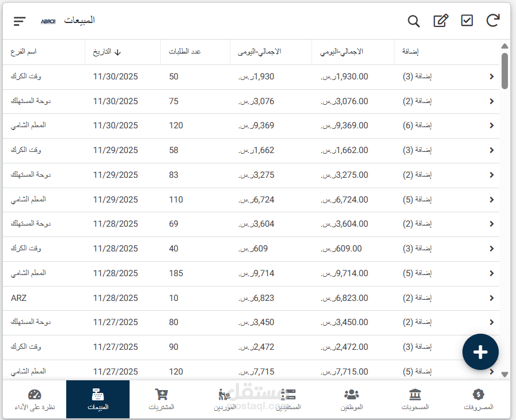The height and width of the screenshot is (420, 516).
Task: Click order count 110 cell
Action: tap(176, 200)
